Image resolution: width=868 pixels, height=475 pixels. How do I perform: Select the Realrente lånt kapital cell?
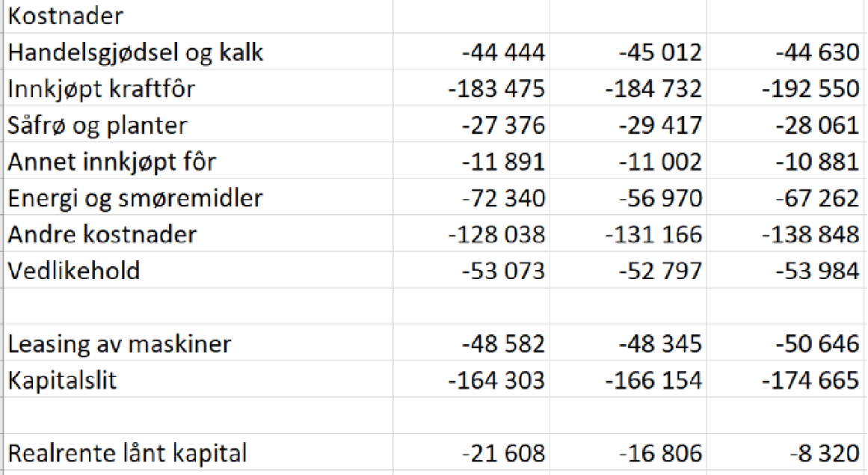point(127,453)
